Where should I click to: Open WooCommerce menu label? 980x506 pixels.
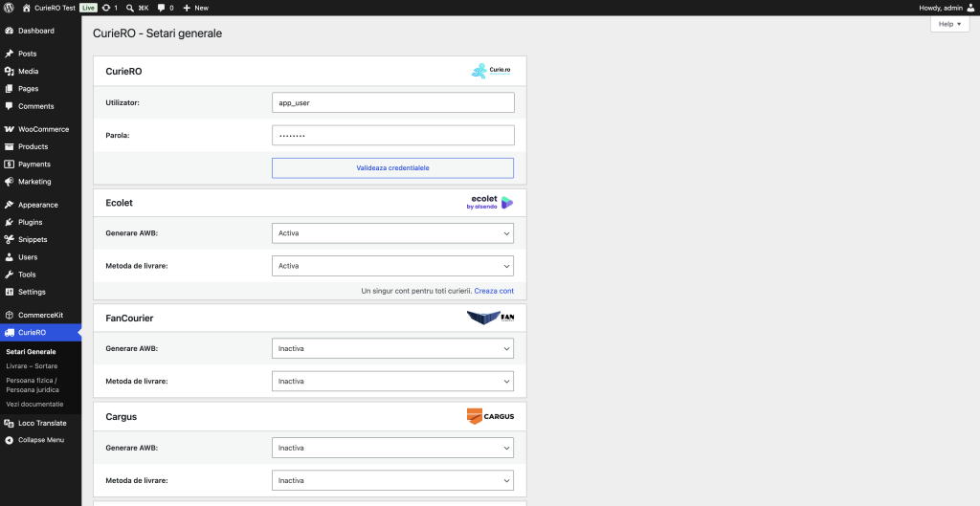pos(44,129)
